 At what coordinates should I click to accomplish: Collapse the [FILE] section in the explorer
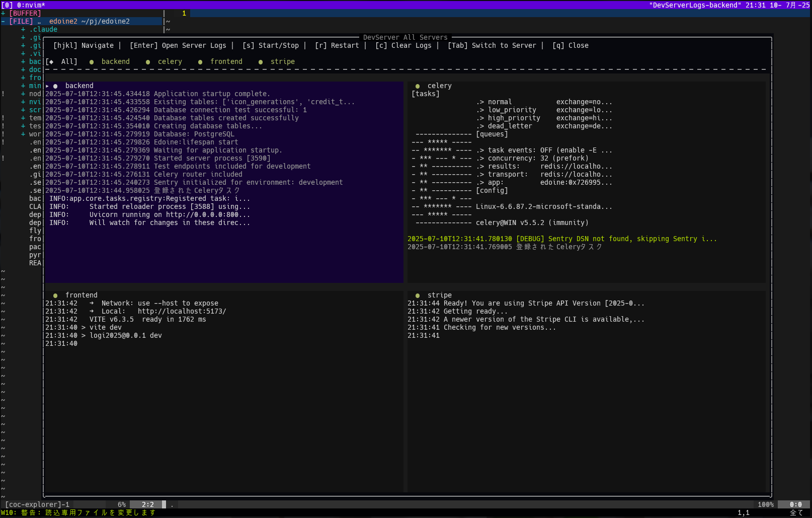21,21
